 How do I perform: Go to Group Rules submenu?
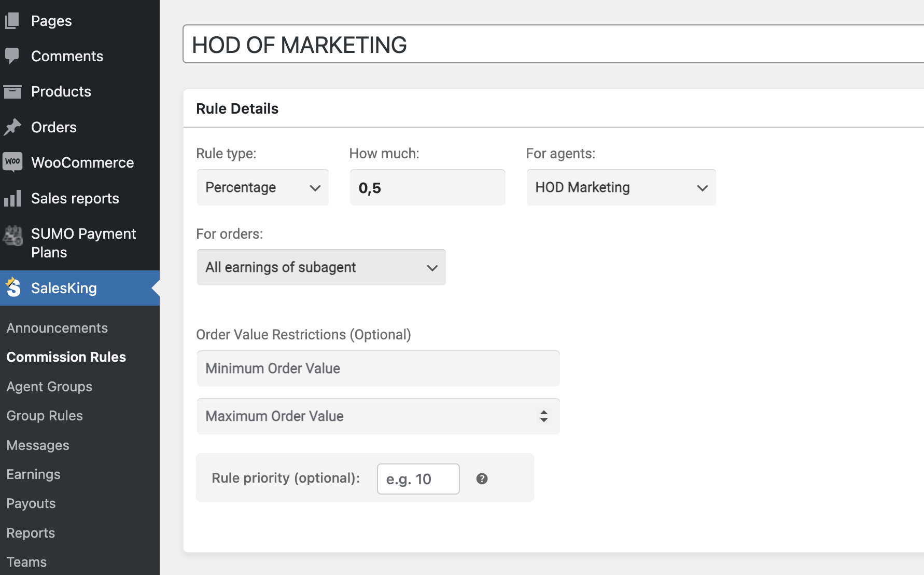pyautogui.click(x=45, y=416)
